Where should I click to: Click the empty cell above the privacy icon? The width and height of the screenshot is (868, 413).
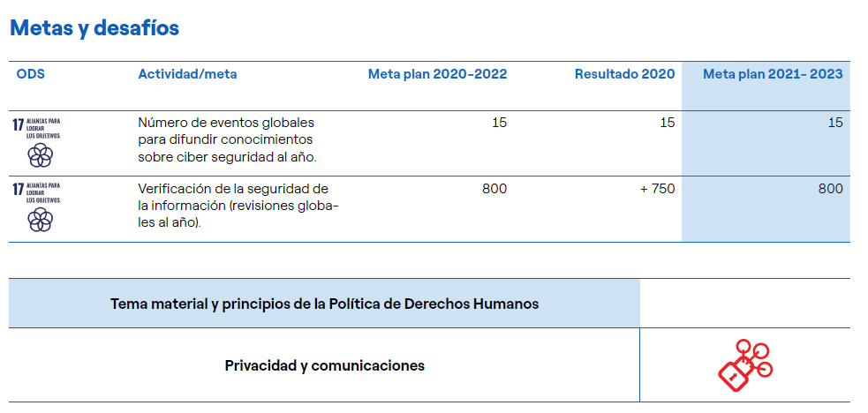point(744,304)
